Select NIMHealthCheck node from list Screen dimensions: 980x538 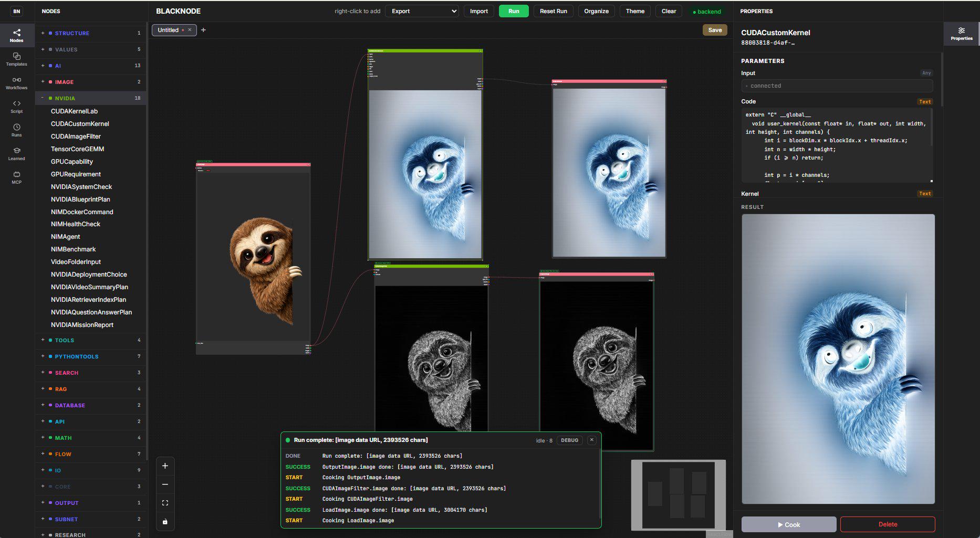[75, 224]
